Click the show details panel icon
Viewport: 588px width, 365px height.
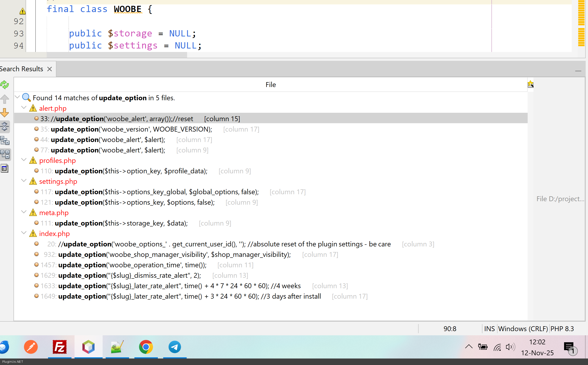5,168
